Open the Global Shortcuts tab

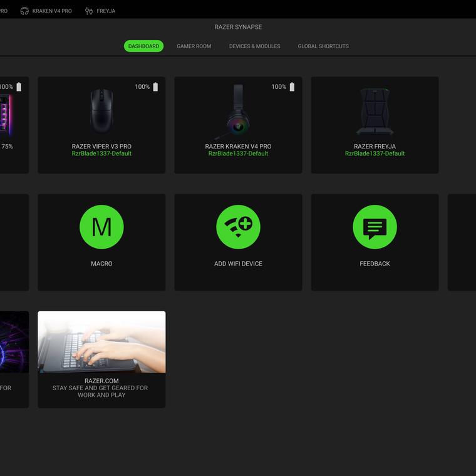323,46
